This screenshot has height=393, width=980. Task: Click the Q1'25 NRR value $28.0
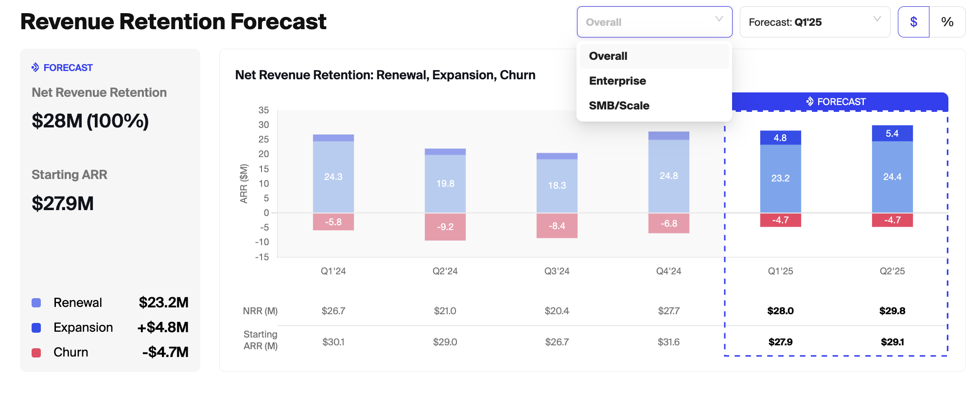click(780, 311)
